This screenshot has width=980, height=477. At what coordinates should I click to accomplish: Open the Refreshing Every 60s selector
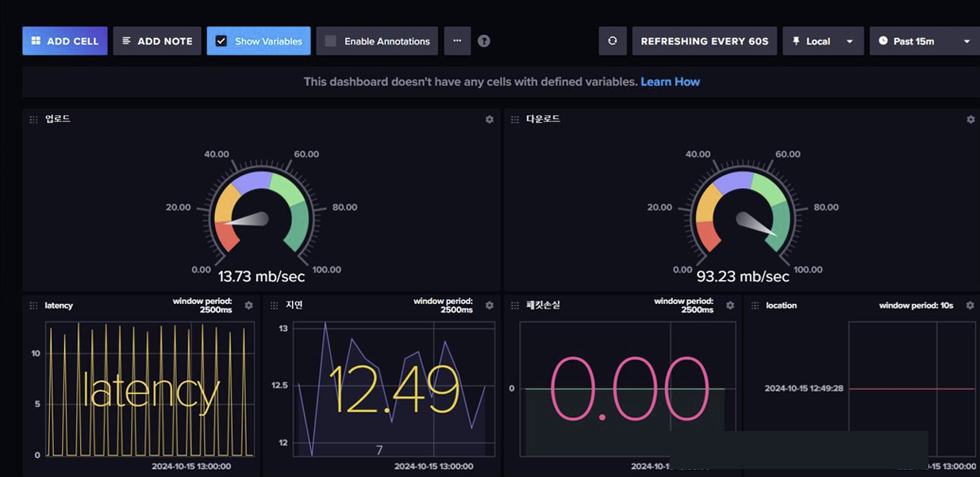point(704,41)
